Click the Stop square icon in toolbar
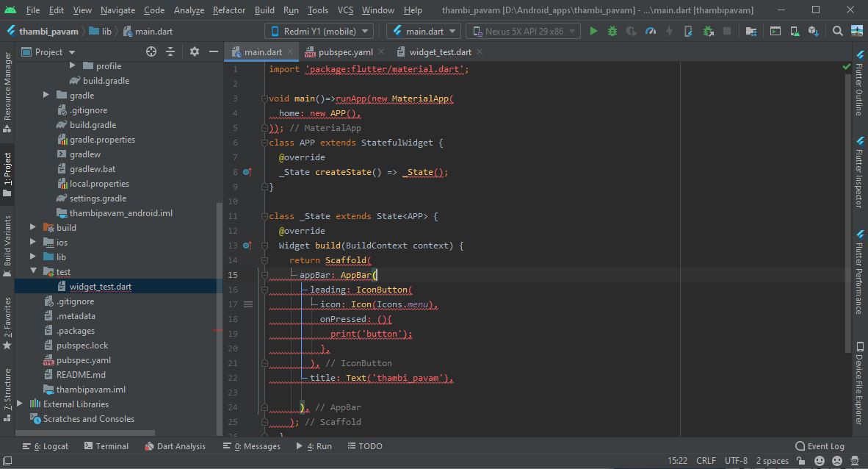Screen dimensions: 868x469 tap(727, 31)
